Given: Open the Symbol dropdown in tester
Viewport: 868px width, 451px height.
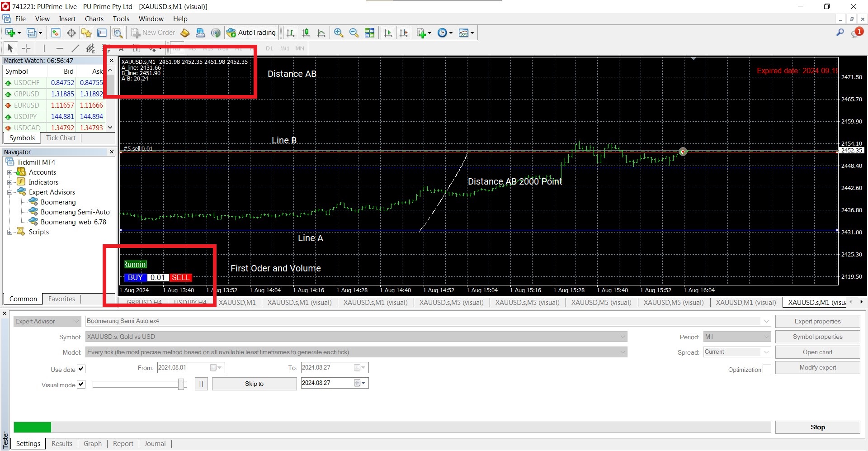Looking at the screenshot, I should tap(356, 337).
